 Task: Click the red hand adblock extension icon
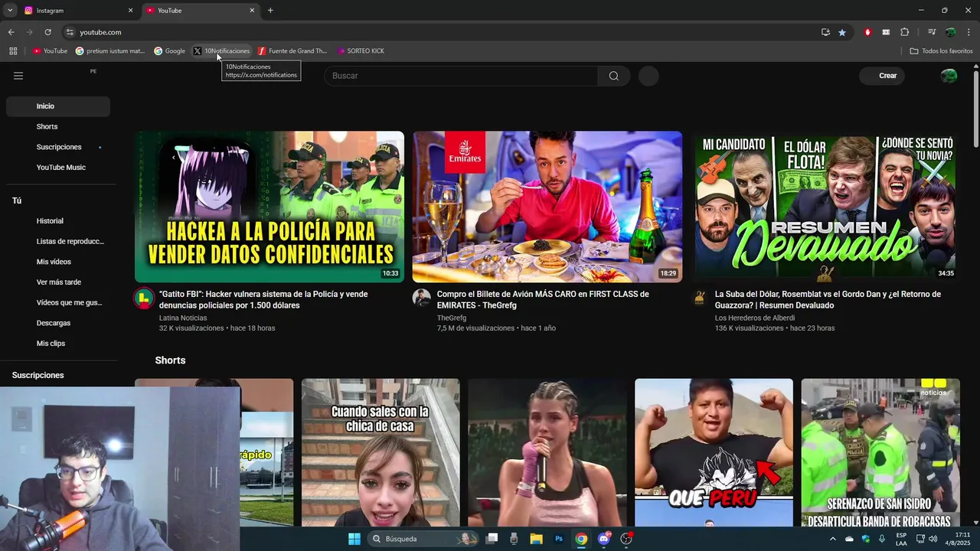click(x=867, y=32)
